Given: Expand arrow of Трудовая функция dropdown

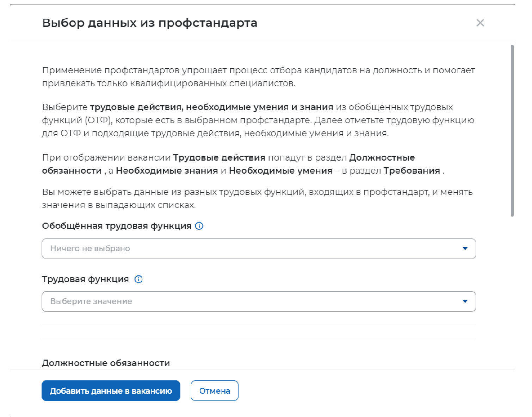Looking at the screenshot, I should click(x=465, y=301).
